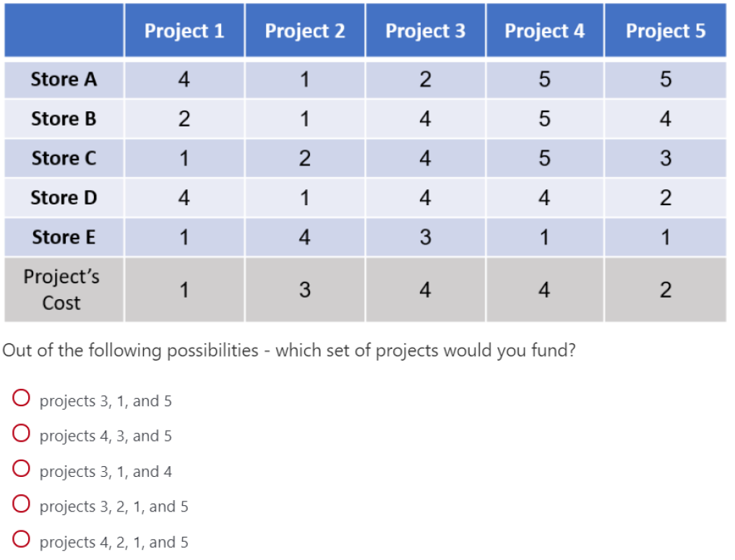Viewport: 735px width, 560px height.
Task: Pick radio button for projects 3, 1, and 4
Action: point(21,470)
